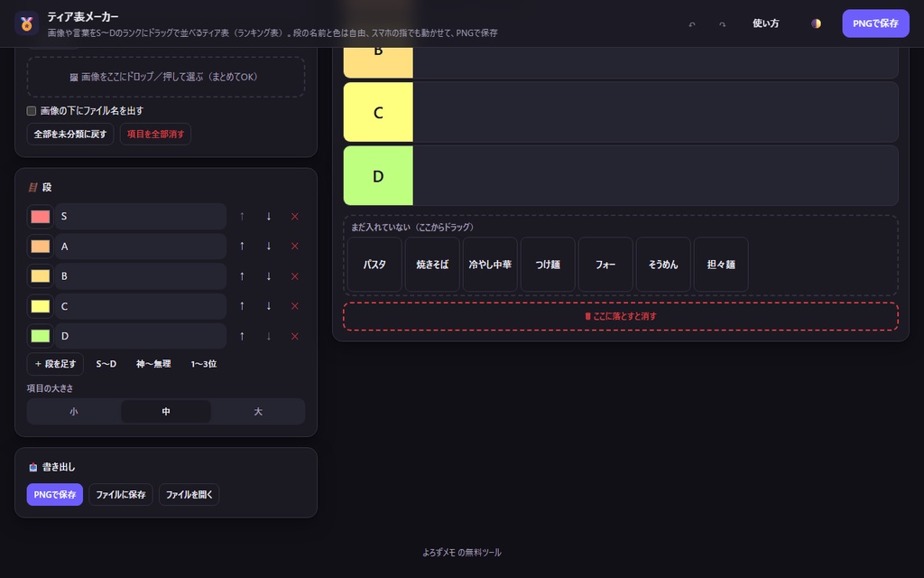Move tier A up
924x578 pixels.
(242, 246)
